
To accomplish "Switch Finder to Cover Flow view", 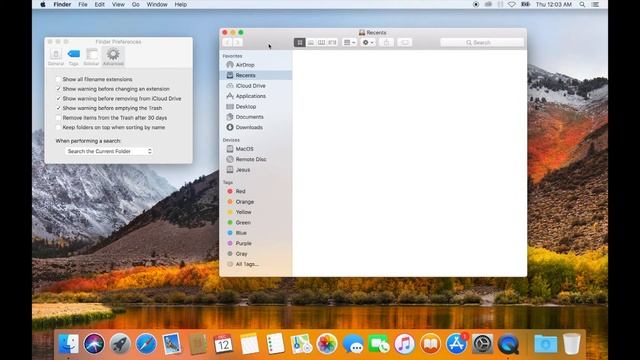I will tap(332, 42).
